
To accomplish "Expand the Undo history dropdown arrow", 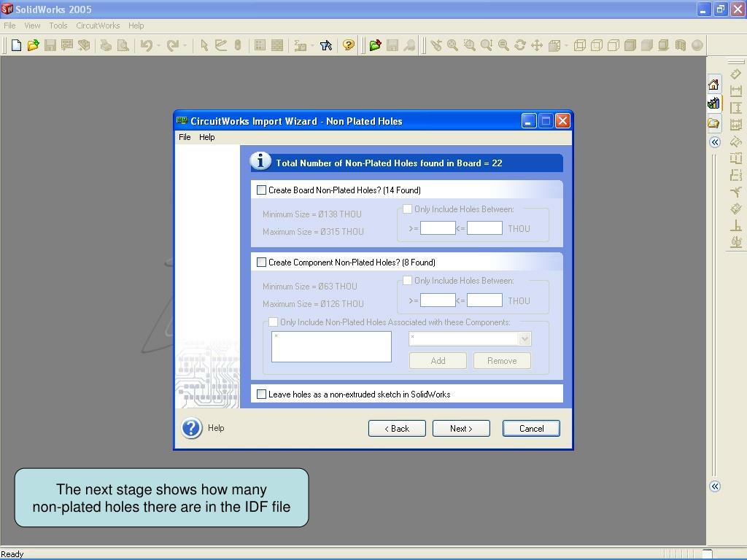I will tap(158, 45).
